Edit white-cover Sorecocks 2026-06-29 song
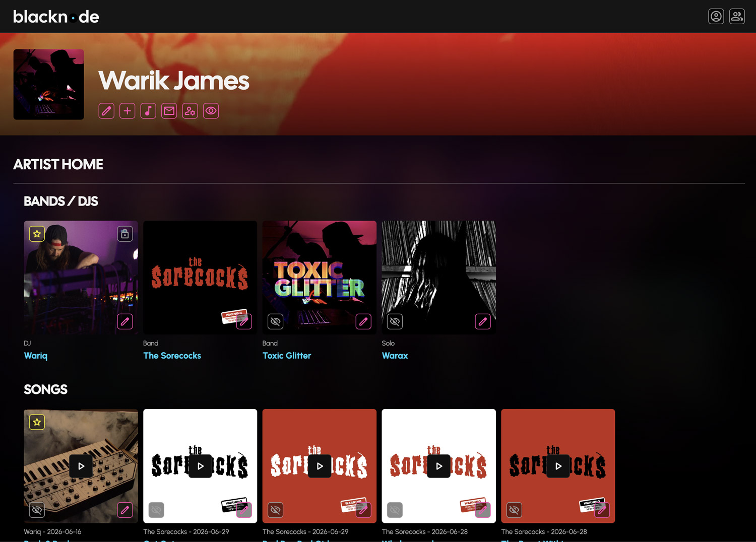Image resolution: width=756 pixels, height=542 pixels. [x=244, y=510]
